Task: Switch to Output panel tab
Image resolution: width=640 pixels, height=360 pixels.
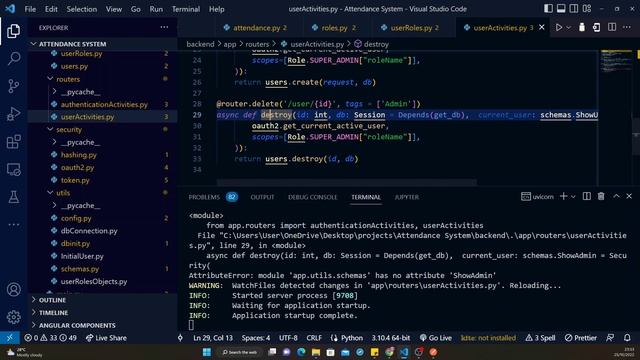Action: (262, 197)
